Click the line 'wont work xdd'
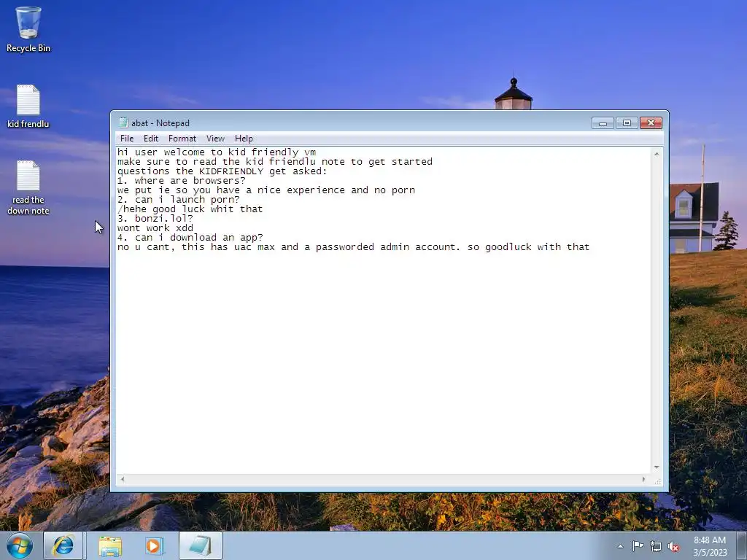 [155, 228]
